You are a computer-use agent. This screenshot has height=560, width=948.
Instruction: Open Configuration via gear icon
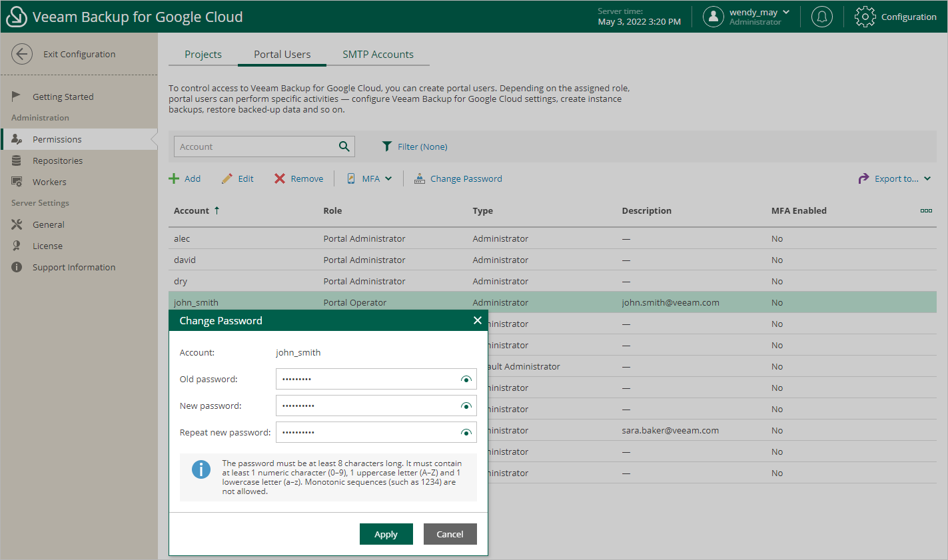point(865,17)
